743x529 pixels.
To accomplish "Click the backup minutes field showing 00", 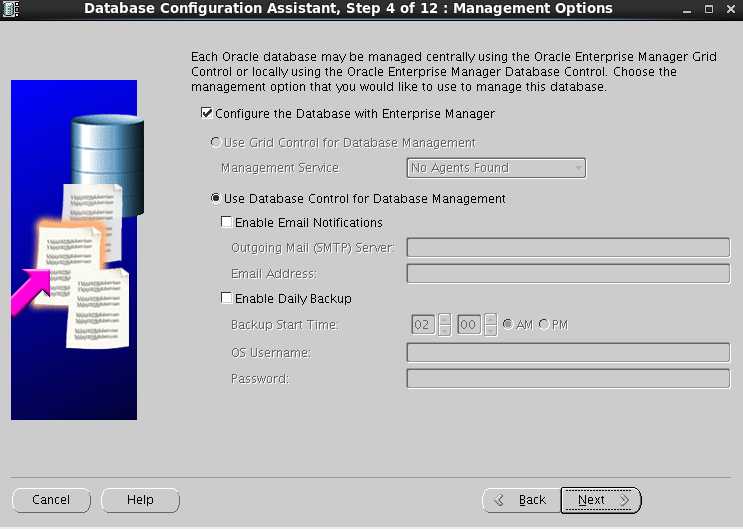I will 469,325.
